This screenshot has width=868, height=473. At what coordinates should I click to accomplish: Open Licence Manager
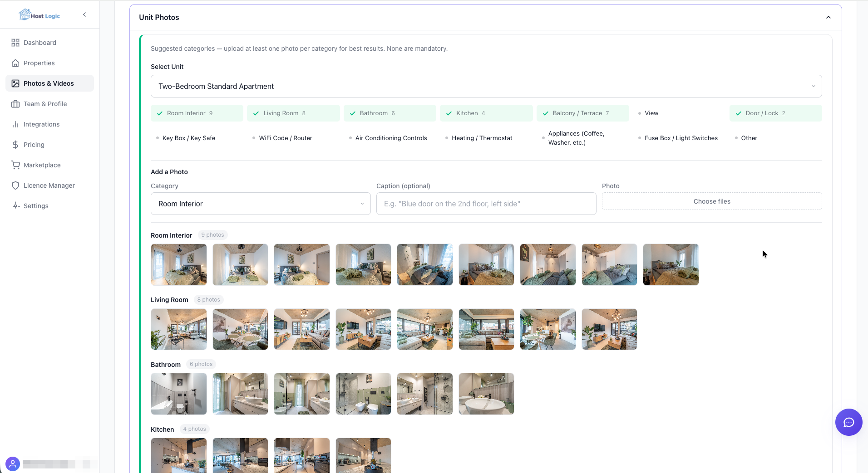click(49, 185)
